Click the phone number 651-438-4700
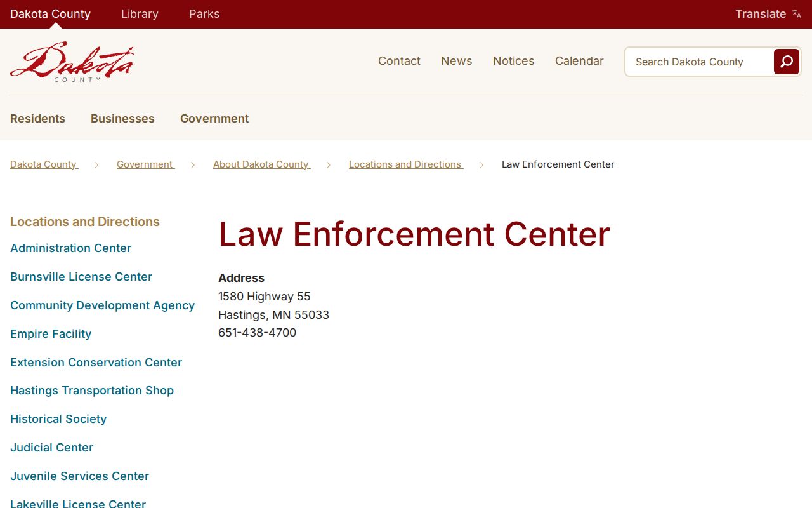812x508 pixels. pyautogui.click(x=257, y=333)
